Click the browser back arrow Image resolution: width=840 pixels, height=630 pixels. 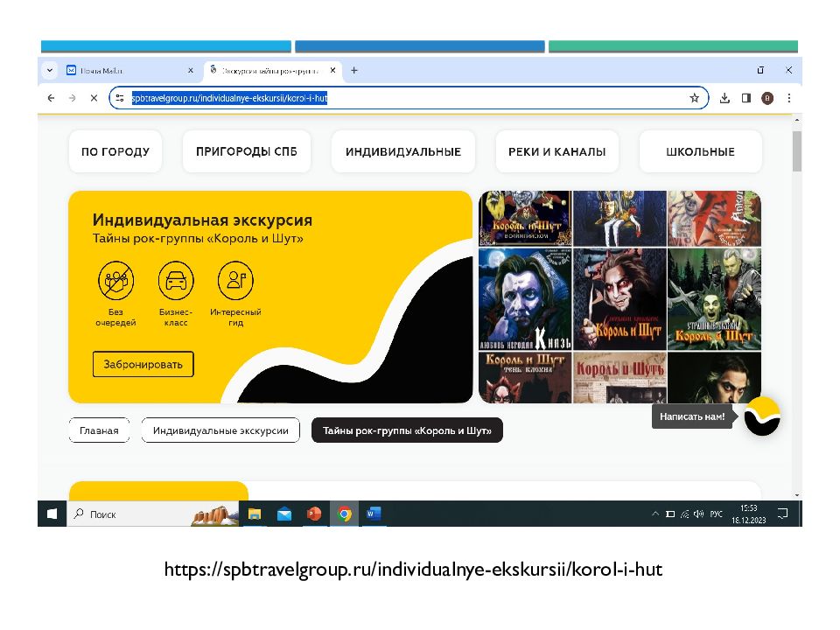point(52,98)
